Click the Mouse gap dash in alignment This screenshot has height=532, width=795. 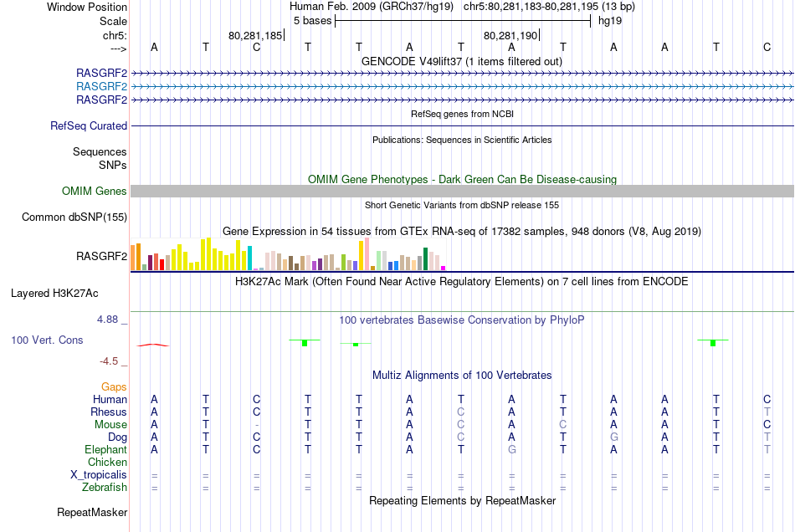click(x=257, y=425)
